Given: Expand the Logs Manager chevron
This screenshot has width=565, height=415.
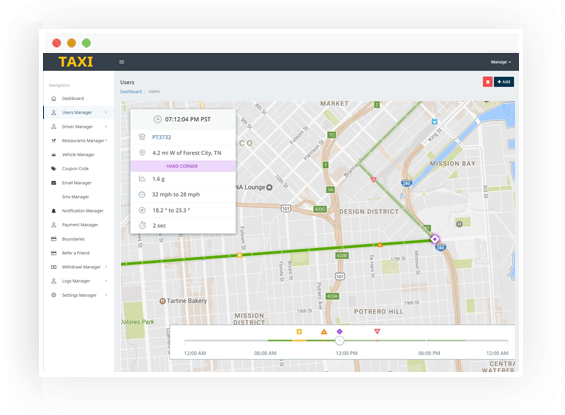Looking at the screenshot, I should (106, 281).
